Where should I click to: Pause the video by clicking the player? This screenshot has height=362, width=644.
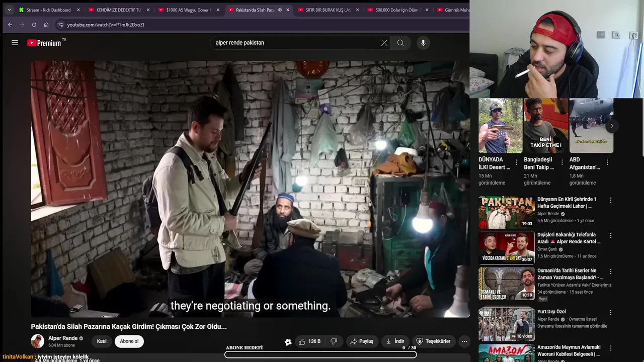tap(250, 189)
